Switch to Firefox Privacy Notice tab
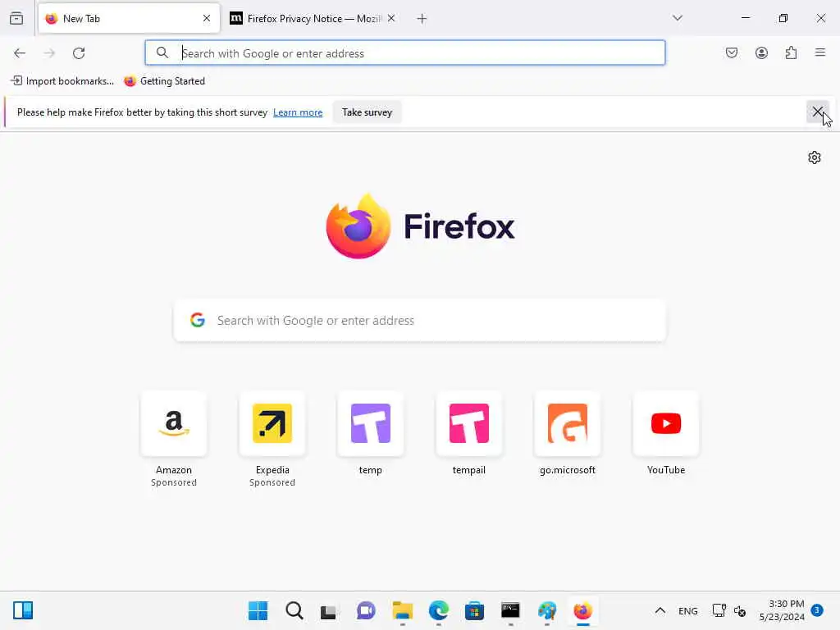 click(313, 18)
